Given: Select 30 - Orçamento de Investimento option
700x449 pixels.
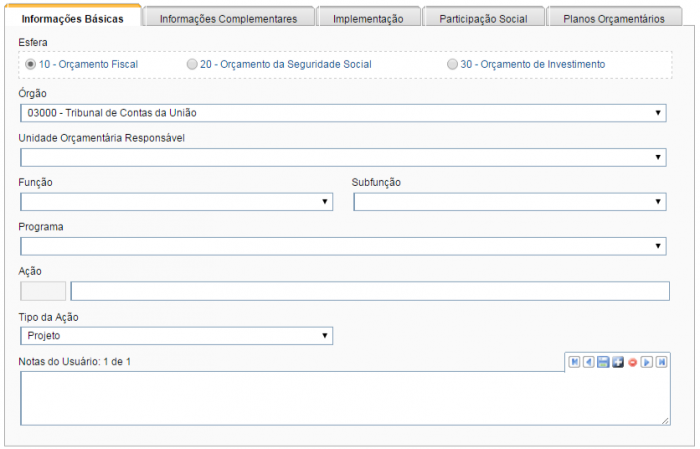Looking at the screenshot, I should tap(453, 64).
